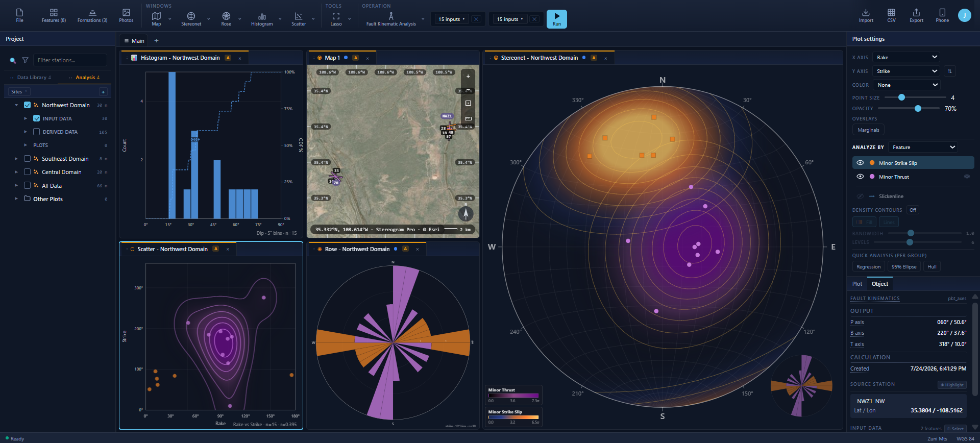Hide the Minor Strike Slip group
This screenshot has width=980, height=443.
pos(860,163)
